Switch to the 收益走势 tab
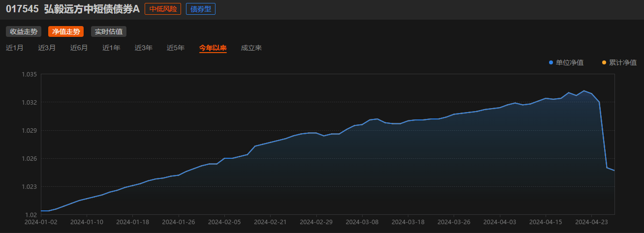This screenshot has width=644, height=233. pos(24,31)
